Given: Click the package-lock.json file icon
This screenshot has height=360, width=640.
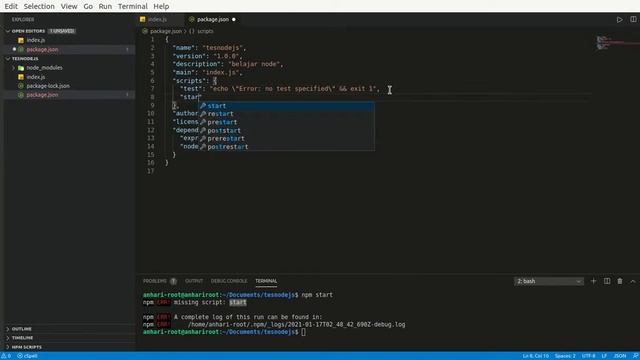Looking at the screenshot, I should point(21,86).
